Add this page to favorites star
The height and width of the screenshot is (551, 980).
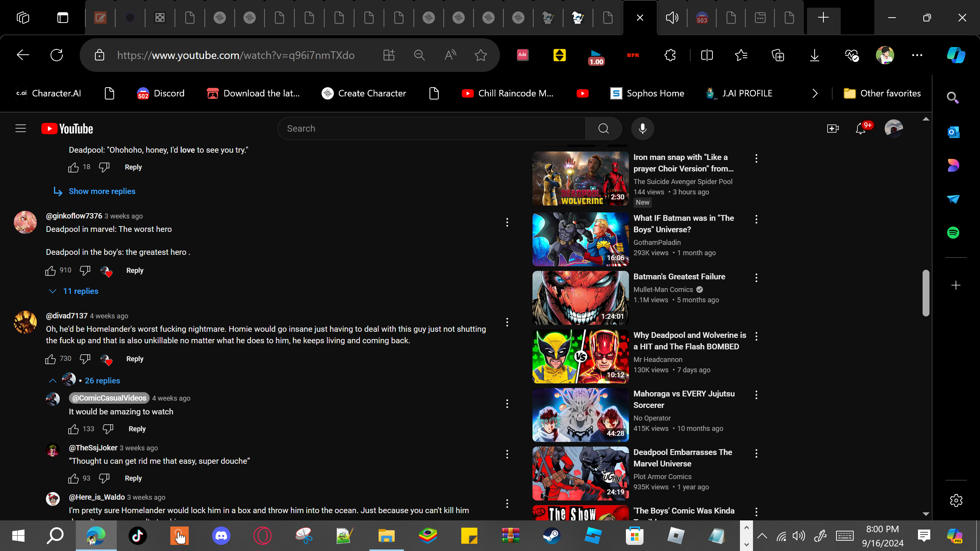point(480,55)
